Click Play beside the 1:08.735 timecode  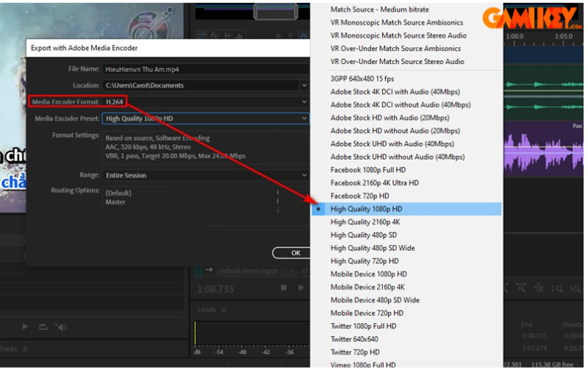(301, 287)
